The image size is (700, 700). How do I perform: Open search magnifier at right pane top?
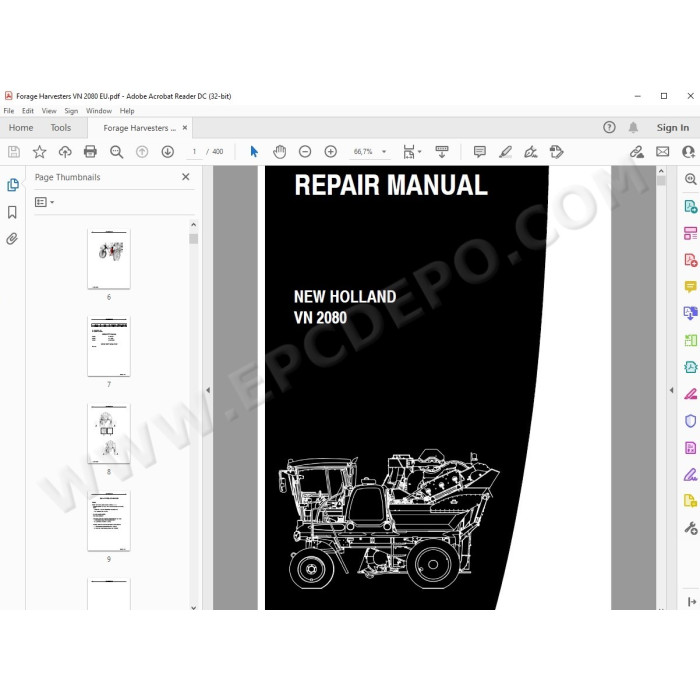(690, 179)
